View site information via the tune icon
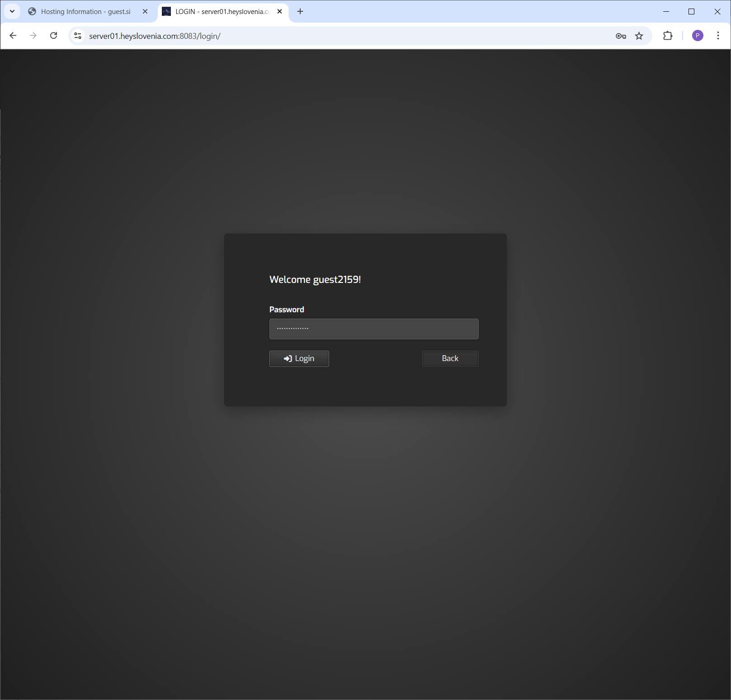 77,35
